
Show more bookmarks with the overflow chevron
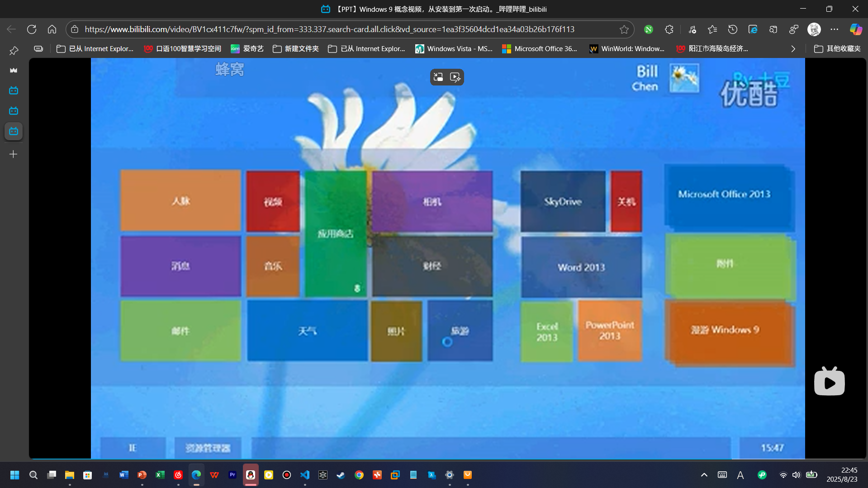tap(793, 49)
